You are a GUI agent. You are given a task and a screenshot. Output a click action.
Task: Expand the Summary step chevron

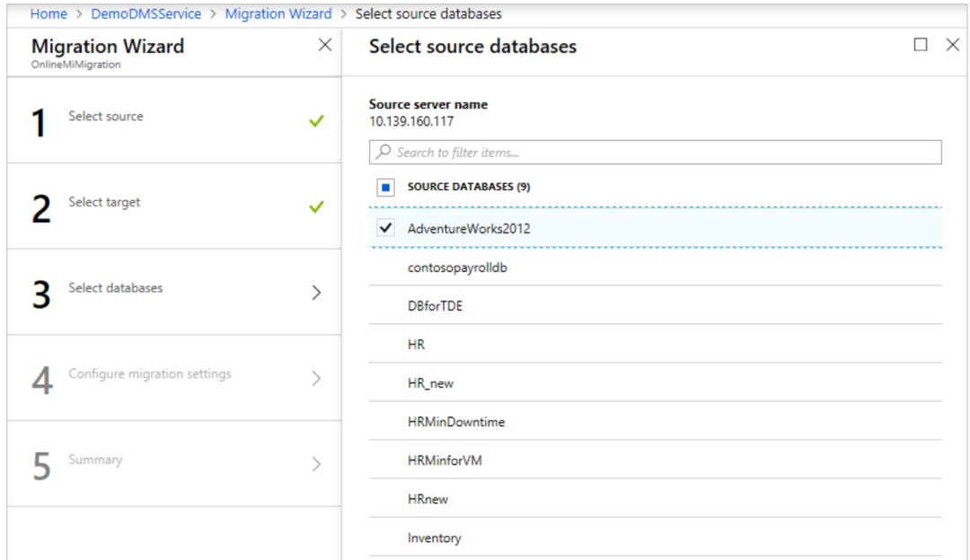point(316,465)
